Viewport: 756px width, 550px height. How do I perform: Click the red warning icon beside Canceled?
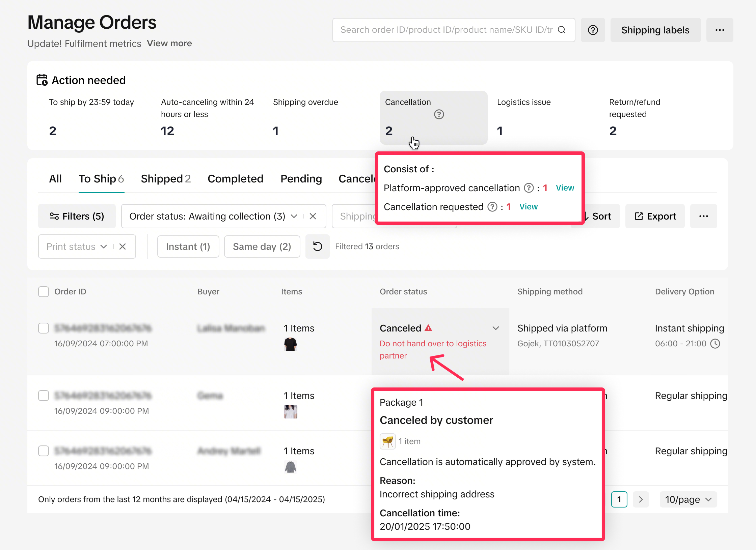(x=428, y=328)
